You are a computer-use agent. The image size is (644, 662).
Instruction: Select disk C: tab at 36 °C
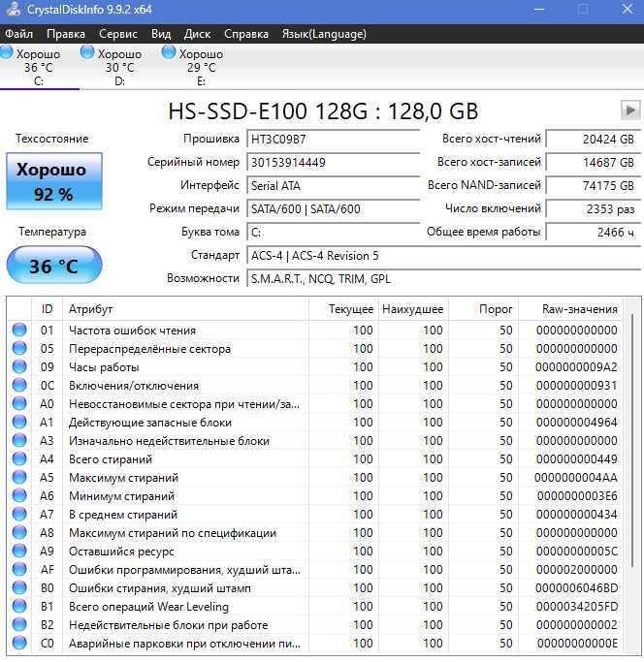pos(39,67)
